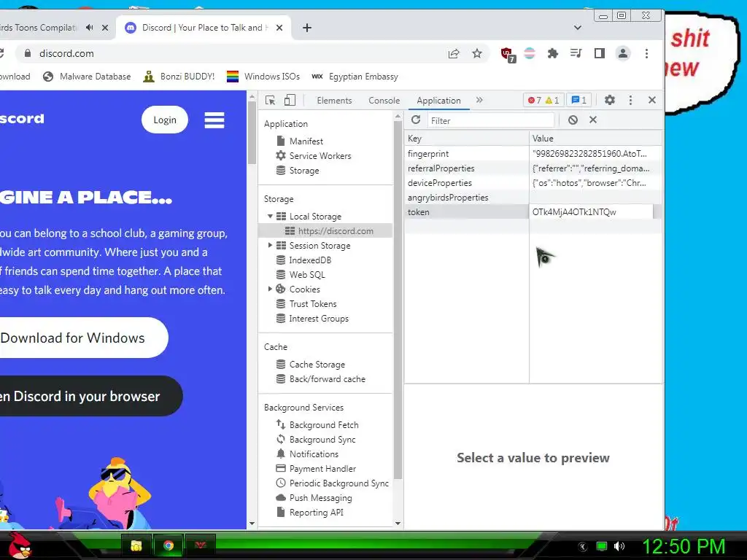Switch to the Elements tab
Viewport: 747px width, 560px height.
click(334, 101)
